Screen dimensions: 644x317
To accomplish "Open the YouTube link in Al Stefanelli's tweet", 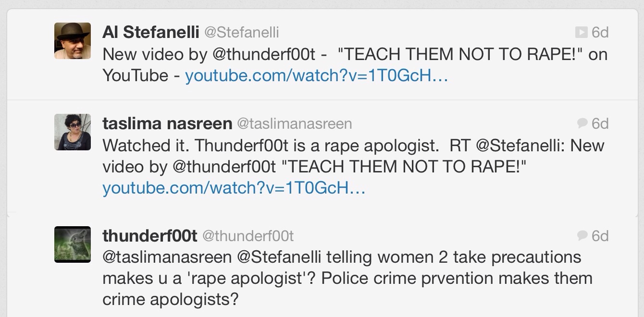I will pyautogui.click(x=316, y=75).
